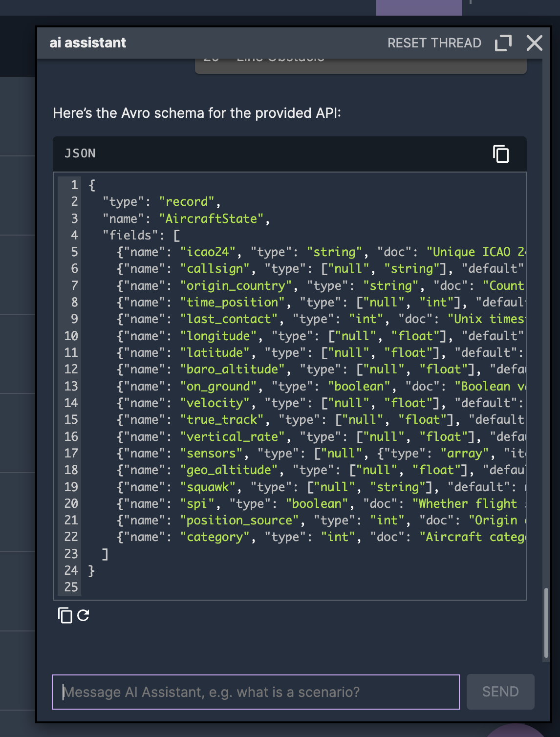The image size is (560, 737).
Task: Click the JSON label on the code block header
Action: coord(80,153)
